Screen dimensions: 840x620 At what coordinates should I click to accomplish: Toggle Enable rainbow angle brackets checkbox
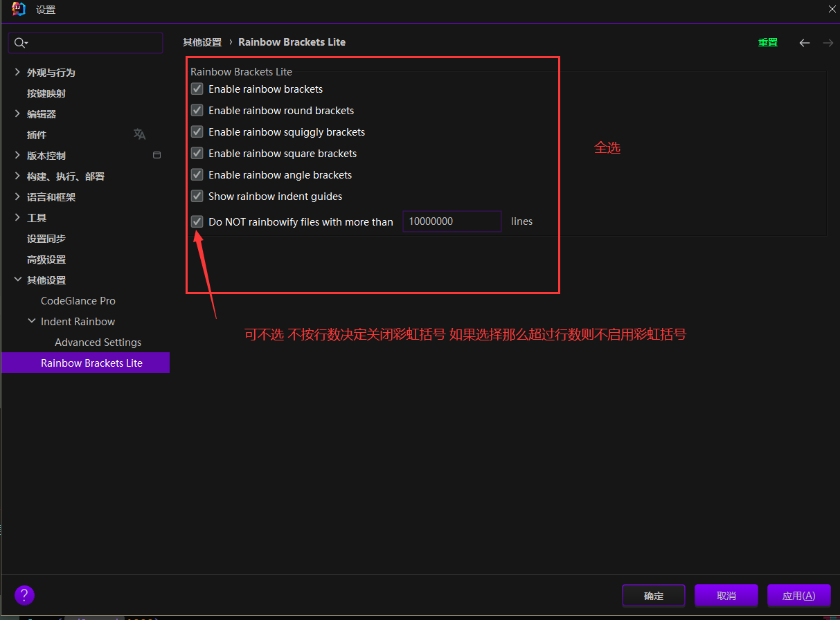[x=197, y=174]
